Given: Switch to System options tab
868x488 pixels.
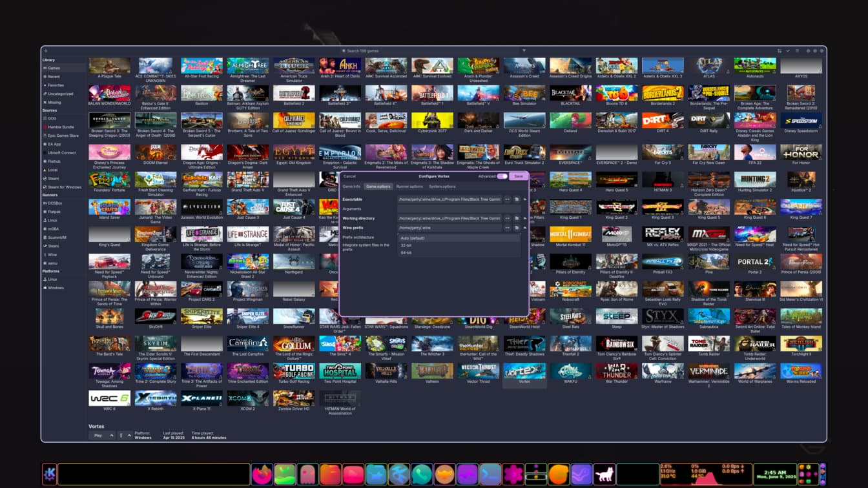Looking at the screenshot, I should click(442, 187).
